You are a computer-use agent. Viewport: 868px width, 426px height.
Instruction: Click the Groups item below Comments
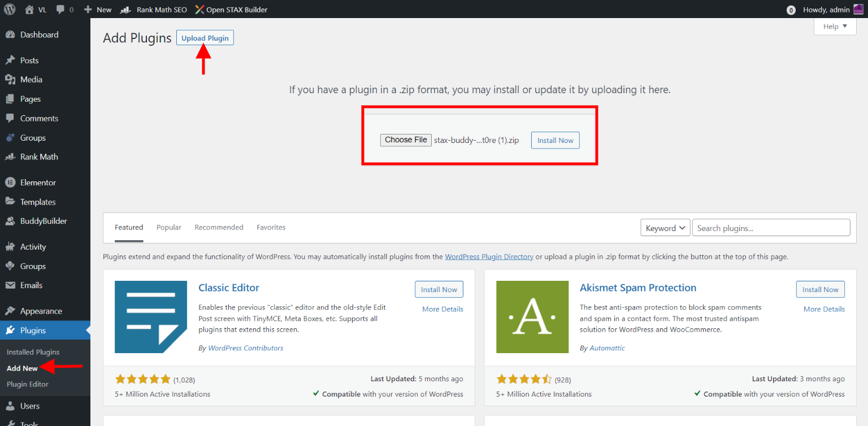point(33,138)
